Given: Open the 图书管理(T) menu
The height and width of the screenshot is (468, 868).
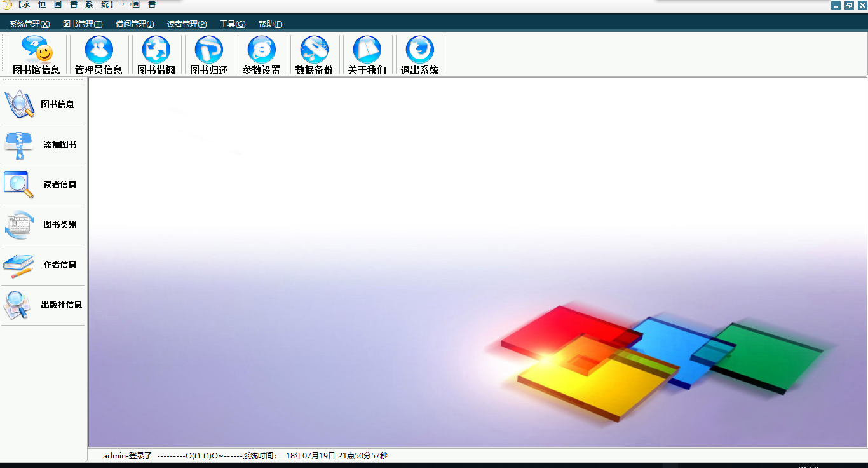Looking at the screenshot, I should point(83,24).
